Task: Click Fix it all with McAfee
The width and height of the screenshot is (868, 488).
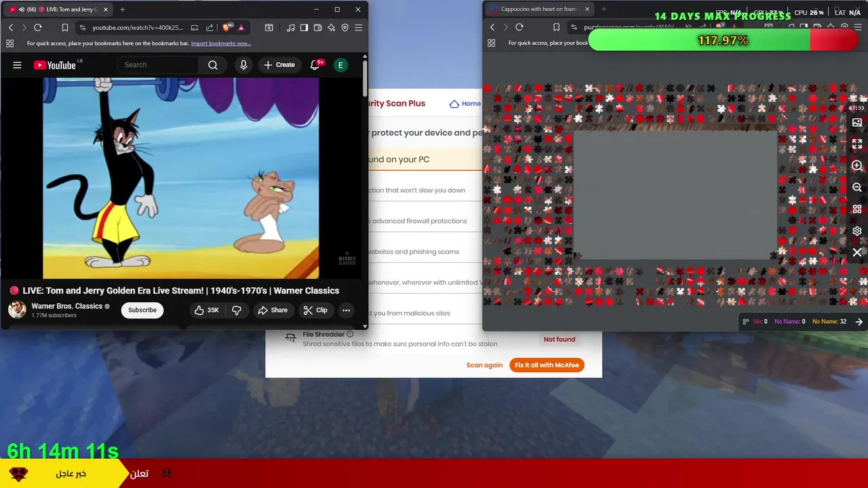Action: (x=547, y=365)
